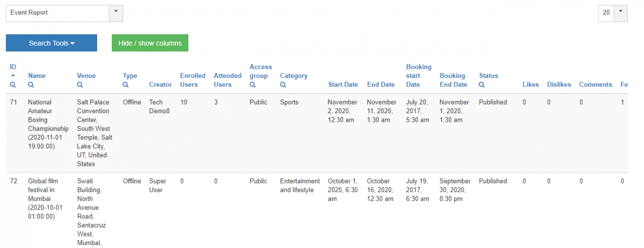Click the Category column search icon

(283, 85)
